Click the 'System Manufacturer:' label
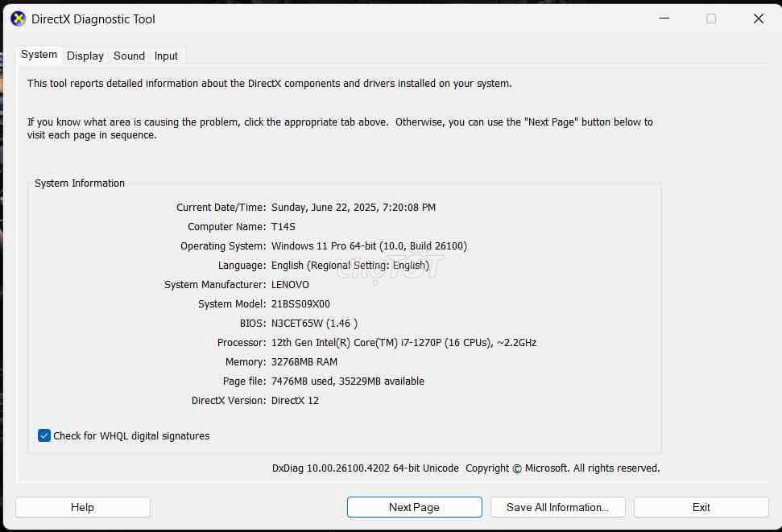This screenshot has height=532, width=782. click(216, 285)
